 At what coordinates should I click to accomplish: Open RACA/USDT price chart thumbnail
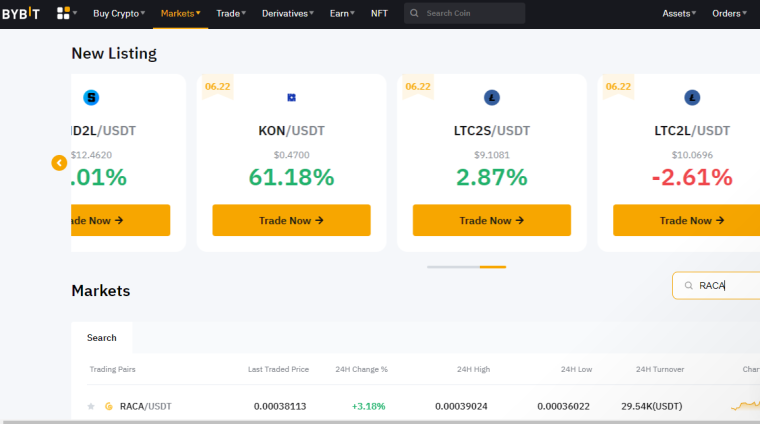745,405
